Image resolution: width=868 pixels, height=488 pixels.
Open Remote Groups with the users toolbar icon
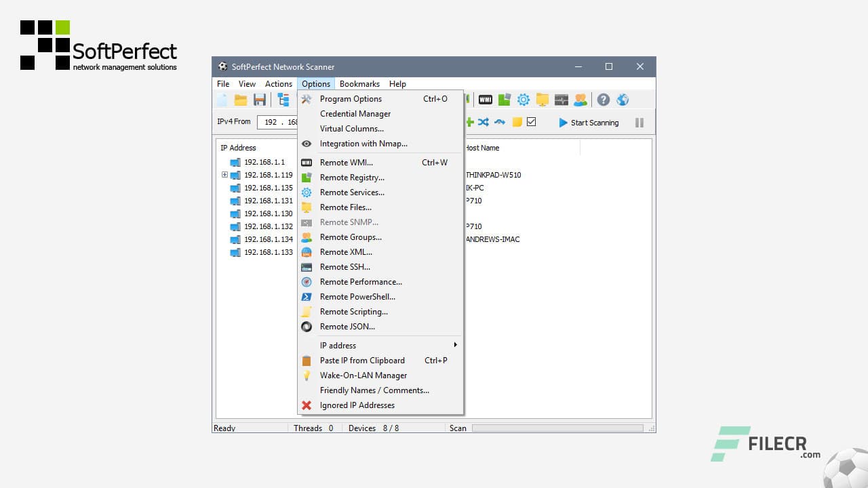pos(580,100)
